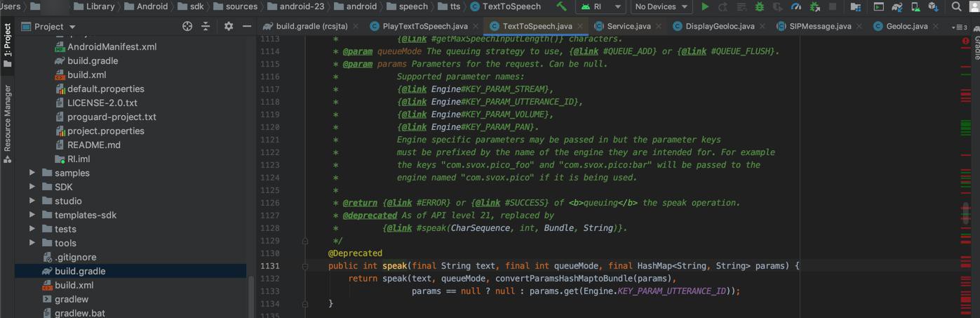
Task: Switch to PlayTextToSpeech.java tab
Action: click(x=425, y=26)
